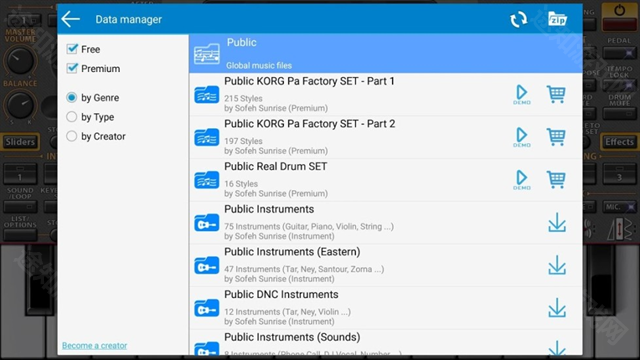
Task: Add KORG Pa Factory SET Part 1 to cart
Action: coord(556,94)
